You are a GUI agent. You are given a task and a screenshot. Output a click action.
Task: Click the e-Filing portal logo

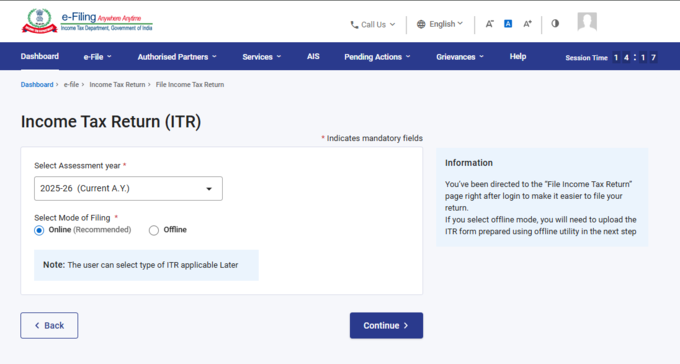pyautogui.click(x=87, y=21)
